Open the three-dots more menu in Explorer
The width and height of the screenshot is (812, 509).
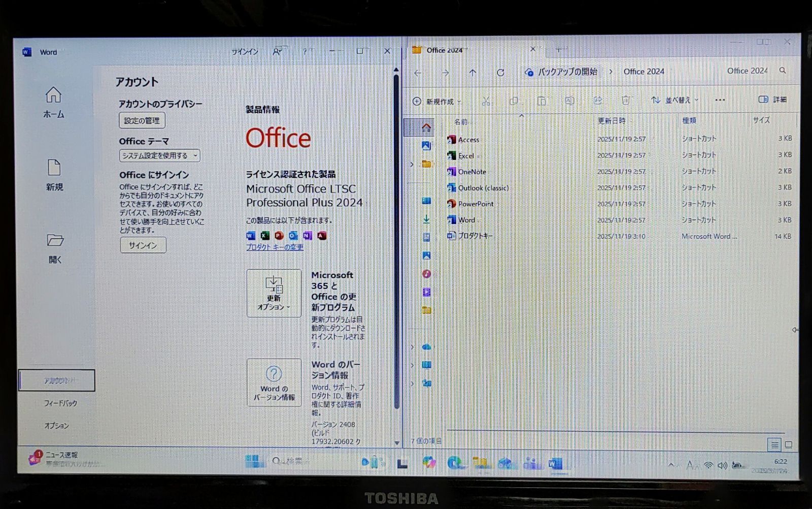point(720,100)
